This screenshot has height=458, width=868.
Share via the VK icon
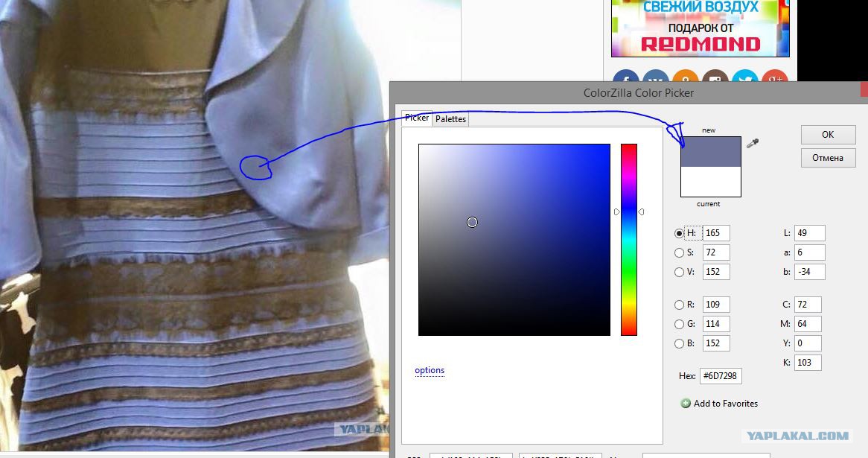[x=656, y=78]
